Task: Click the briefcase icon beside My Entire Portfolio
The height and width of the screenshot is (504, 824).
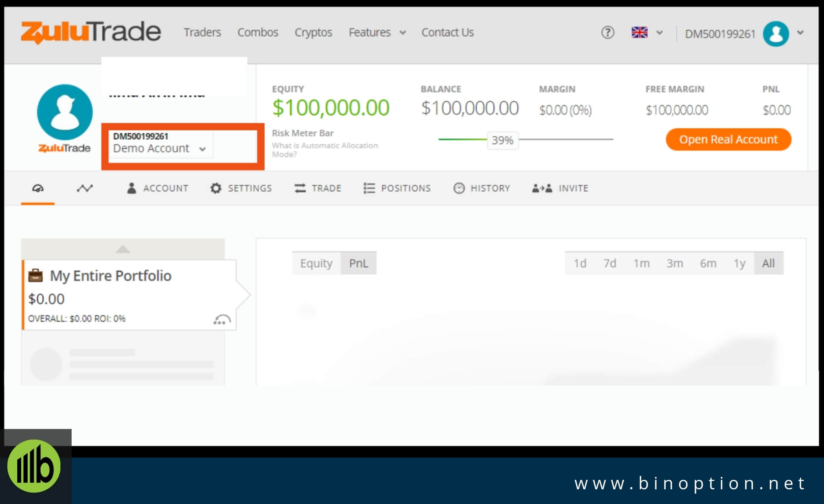Action: (35, 275)
